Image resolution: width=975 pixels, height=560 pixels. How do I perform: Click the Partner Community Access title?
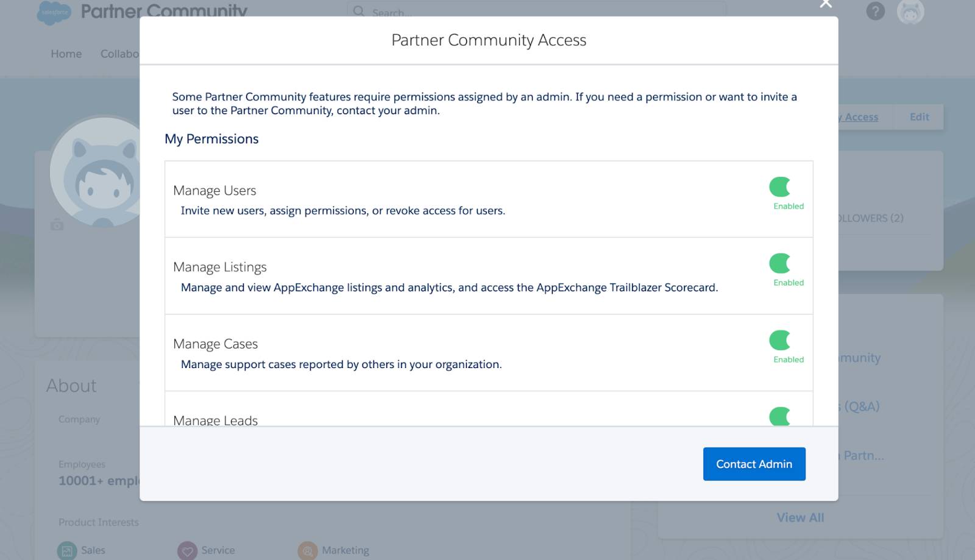[x=489, y=40]
